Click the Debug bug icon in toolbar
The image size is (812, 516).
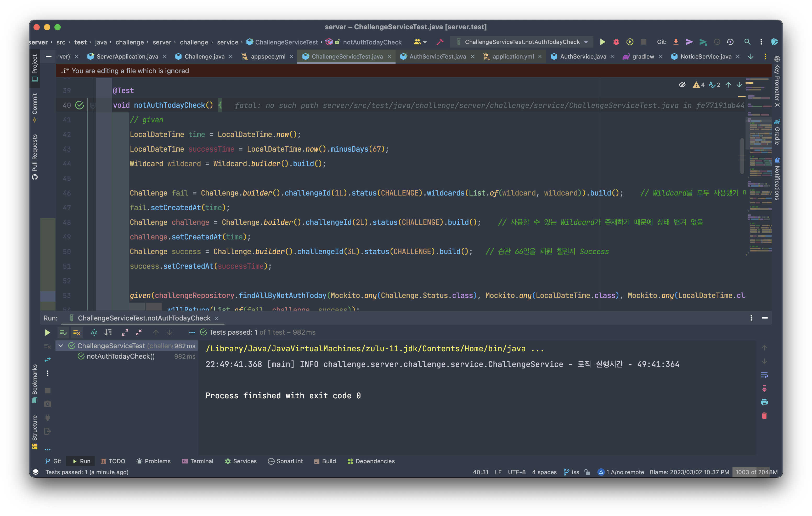point(616,42)
